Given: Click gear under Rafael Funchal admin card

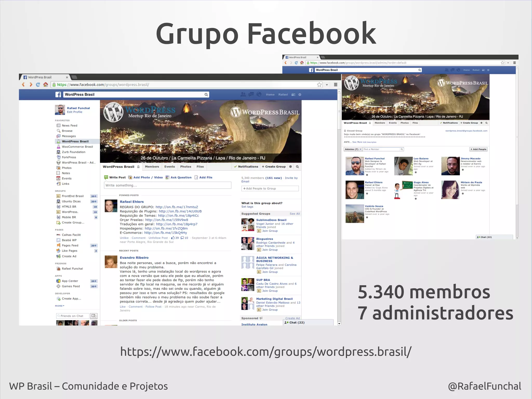Looking at the screenshot, I should [x=367, y=175].
